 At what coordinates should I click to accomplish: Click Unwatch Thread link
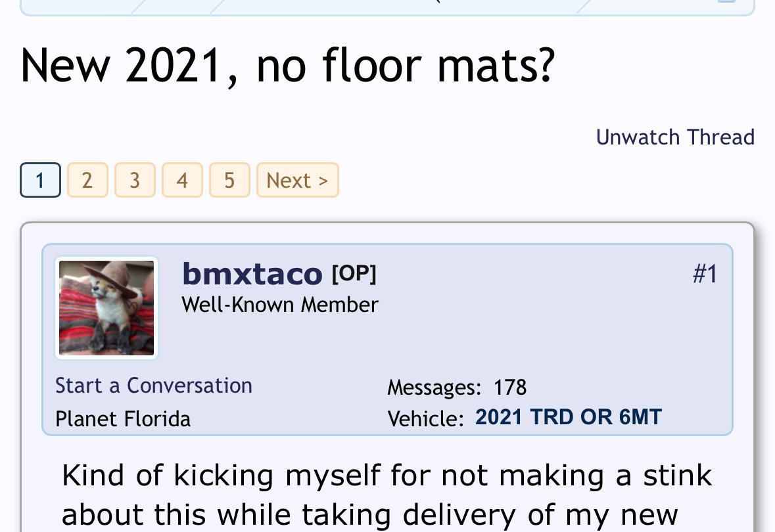coord(675,137)
